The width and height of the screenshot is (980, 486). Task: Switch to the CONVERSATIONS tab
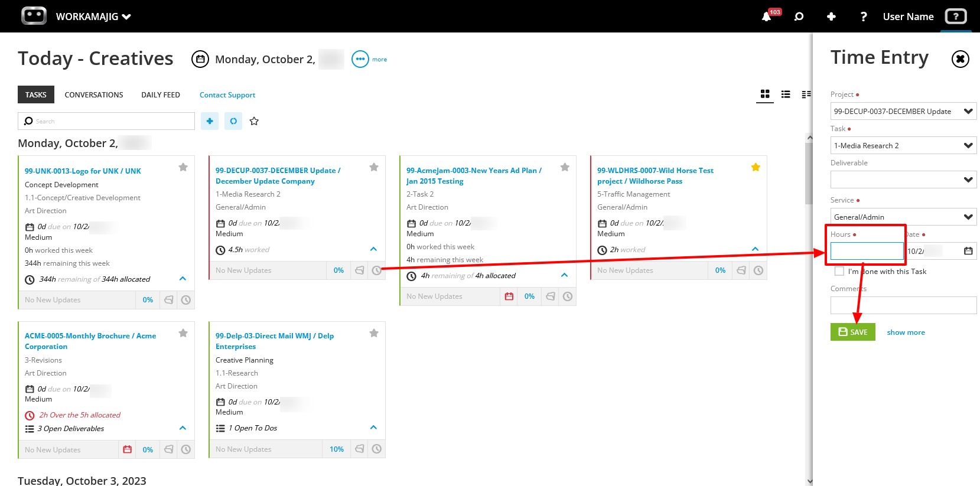click(94, 94)
